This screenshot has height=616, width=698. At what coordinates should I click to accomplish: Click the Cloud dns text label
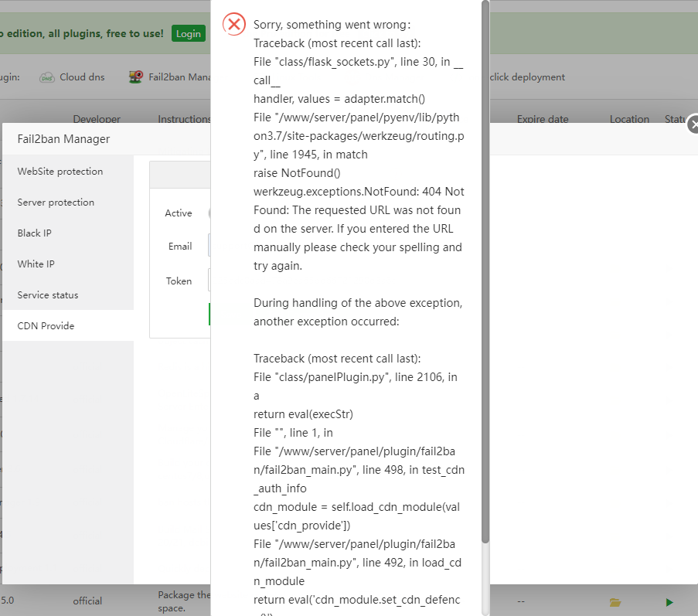(82, 77)
